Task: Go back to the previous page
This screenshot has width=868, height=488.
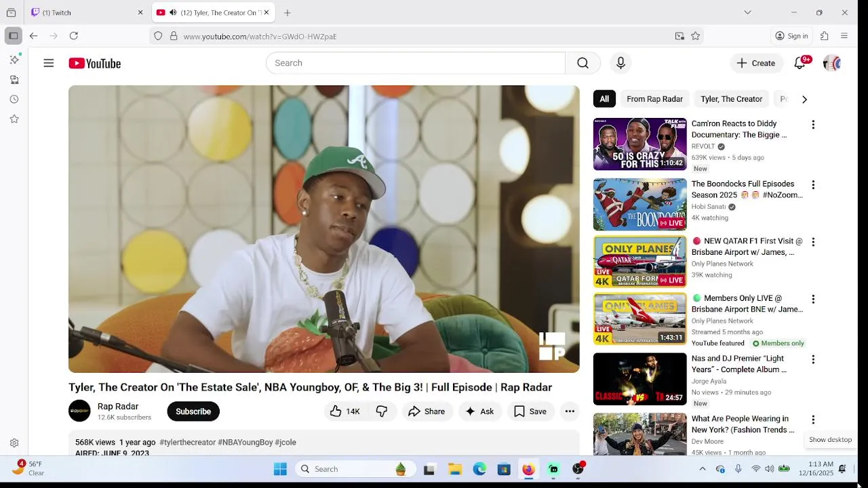Action: pyautogui.click(x=33, y=36)
